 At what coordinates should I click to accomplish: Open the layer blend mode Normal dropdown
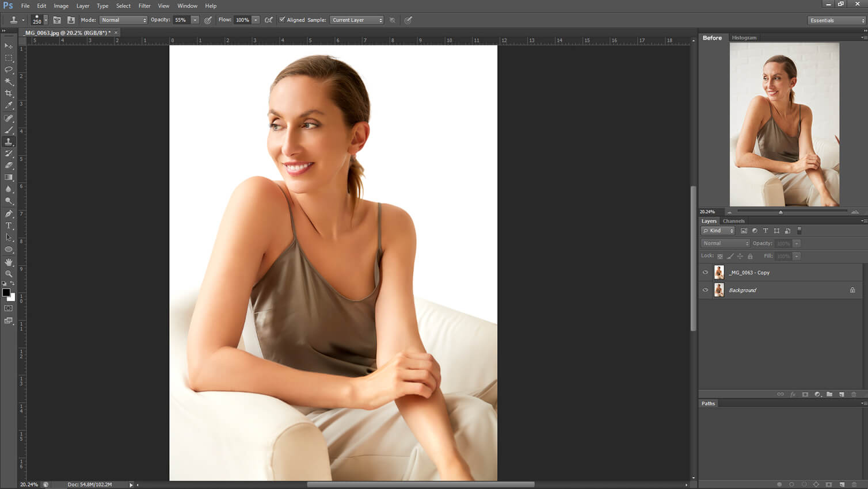tap(725, 243)
